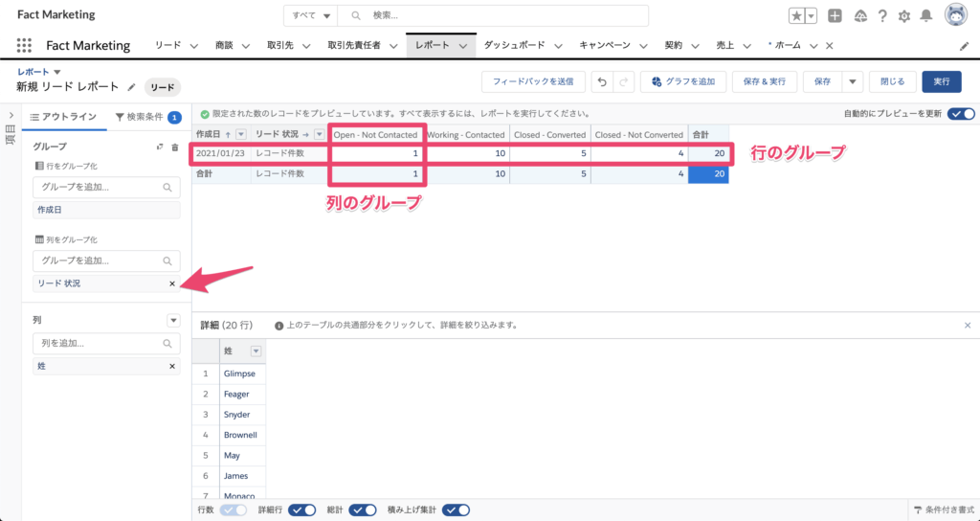Select the 作成日 row group pill
The width and height of the screenshot is (980, 521).
(x=106, y=210)
